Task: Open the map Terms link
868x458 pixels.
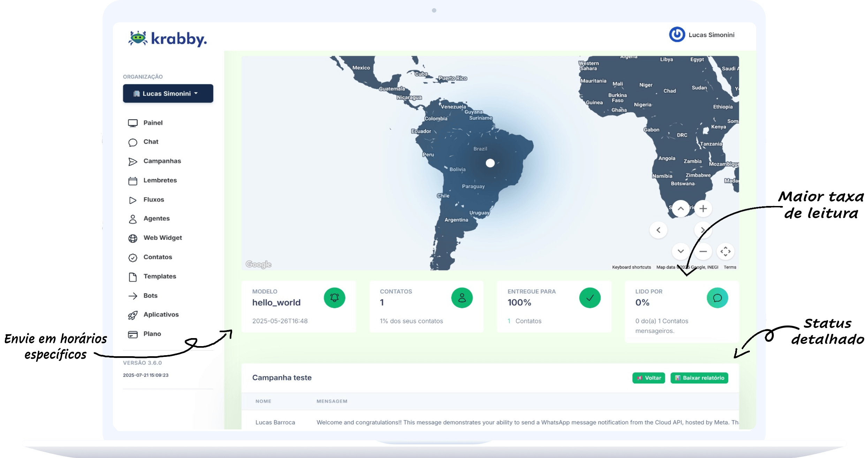Action: (730, 267)
